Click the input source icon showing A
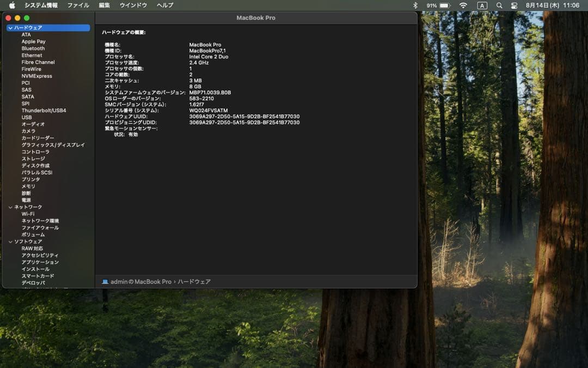588x368 pixels. 483,5
